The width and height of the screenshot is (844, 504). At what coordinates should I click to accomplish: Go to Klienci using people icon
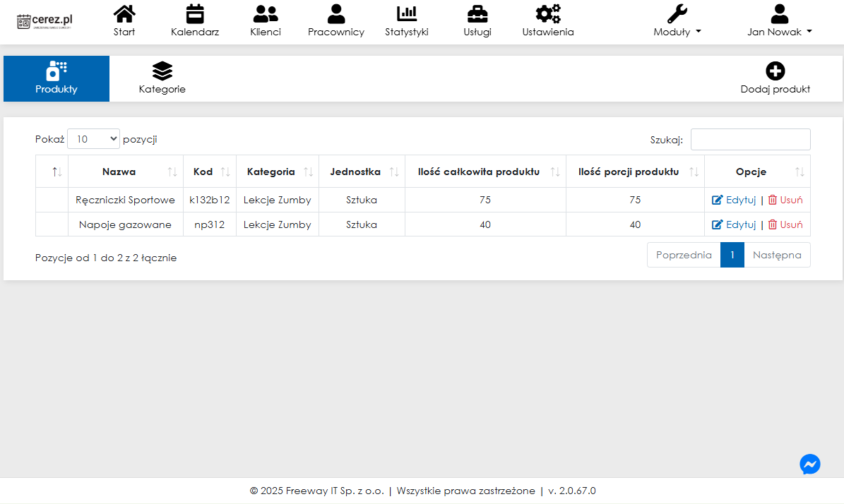(x=266, y=13)
